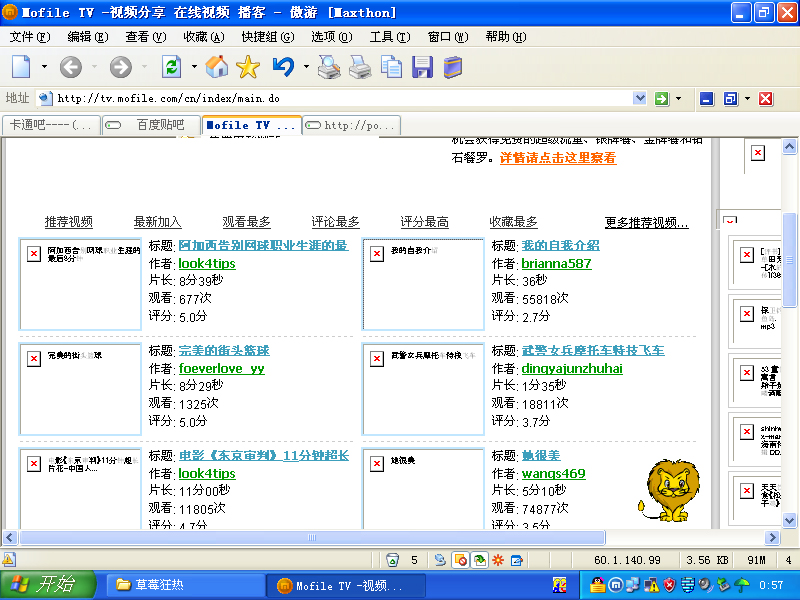Toggle the popup blocker icon in status bar

461,560
